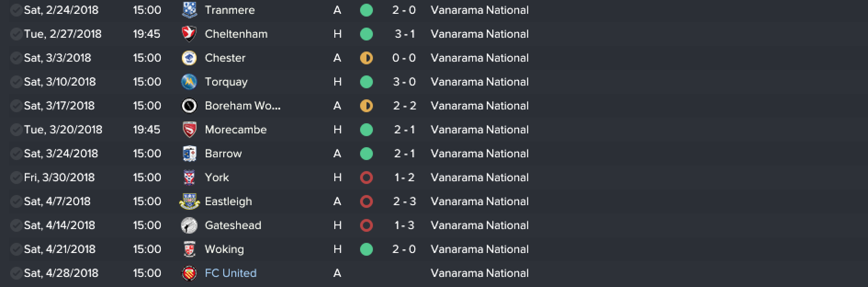Select the Barrow fixture row
Screen dimensions: 868x287
click(x=434, y=154)
